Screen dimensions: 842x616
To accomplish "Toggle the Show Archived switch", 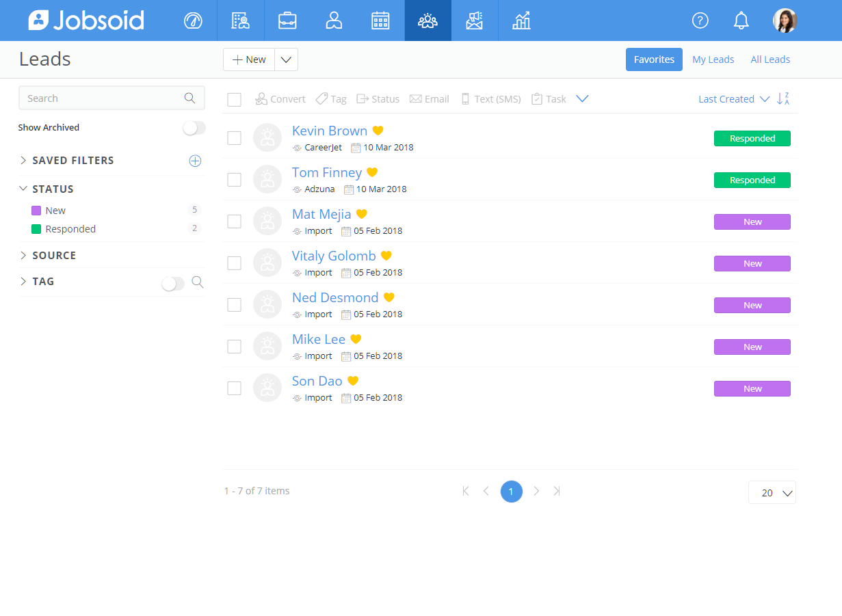I will point(194,128).
